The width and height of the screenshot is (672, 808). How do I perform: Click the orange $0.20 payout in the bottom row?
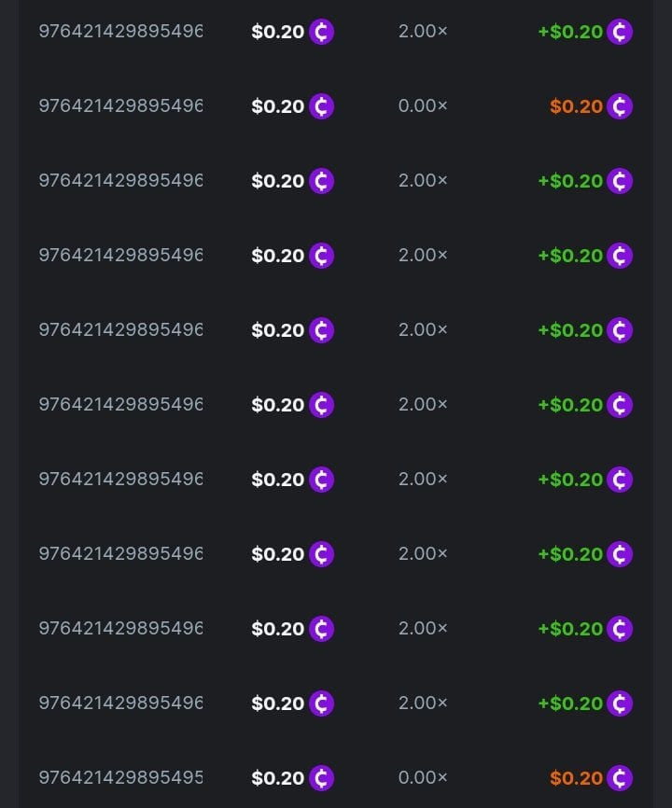tap(576, 778)
